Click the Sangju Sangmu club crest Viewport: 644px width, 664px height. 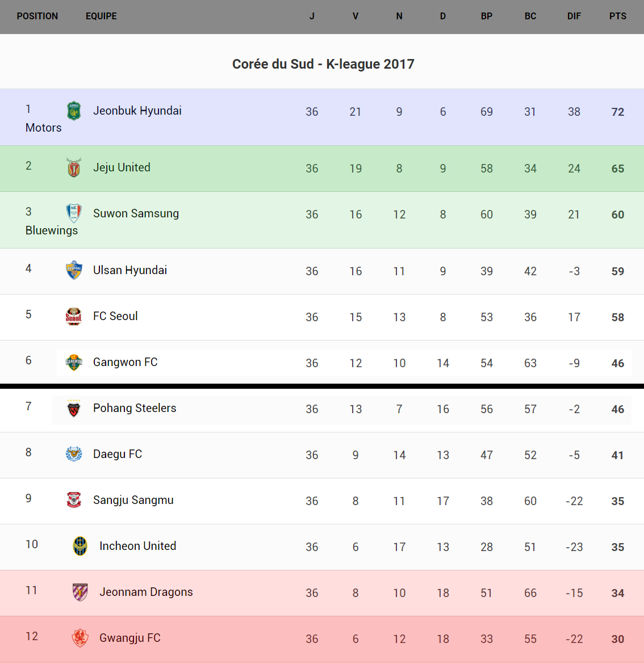74,500
